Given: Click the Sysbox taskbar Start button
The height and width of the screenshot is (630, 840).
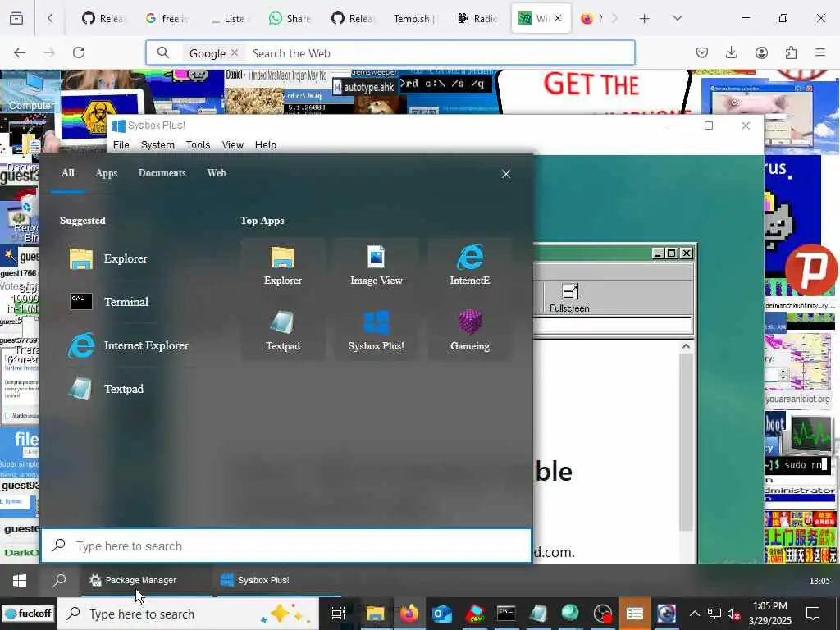Looking at the screenshot, I should pyautogui.click(x=20, y=581).
